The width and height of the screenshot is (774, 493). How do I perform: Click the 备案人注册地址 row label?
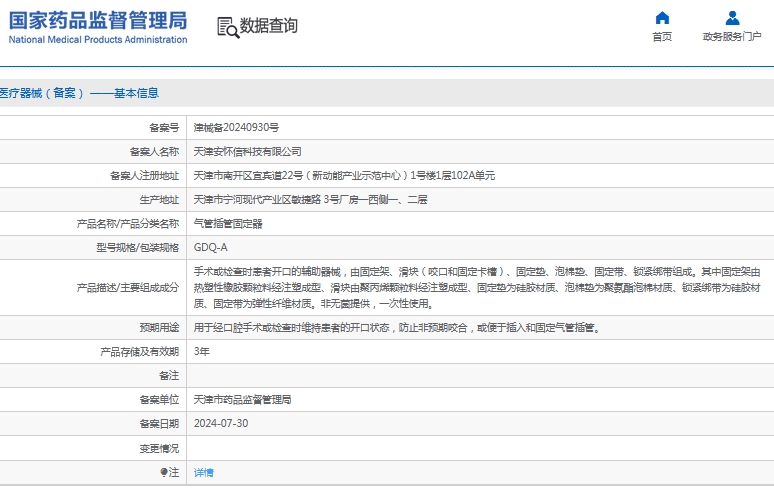click(144, 176)
